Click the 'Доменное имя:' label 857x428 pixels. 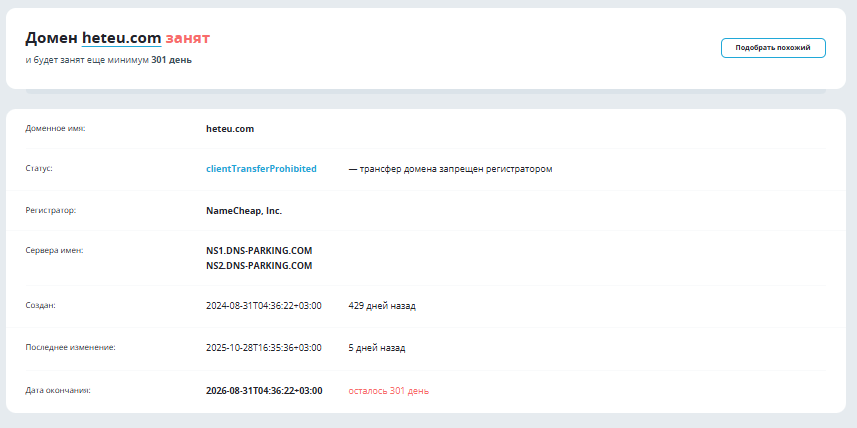[55, 128]
